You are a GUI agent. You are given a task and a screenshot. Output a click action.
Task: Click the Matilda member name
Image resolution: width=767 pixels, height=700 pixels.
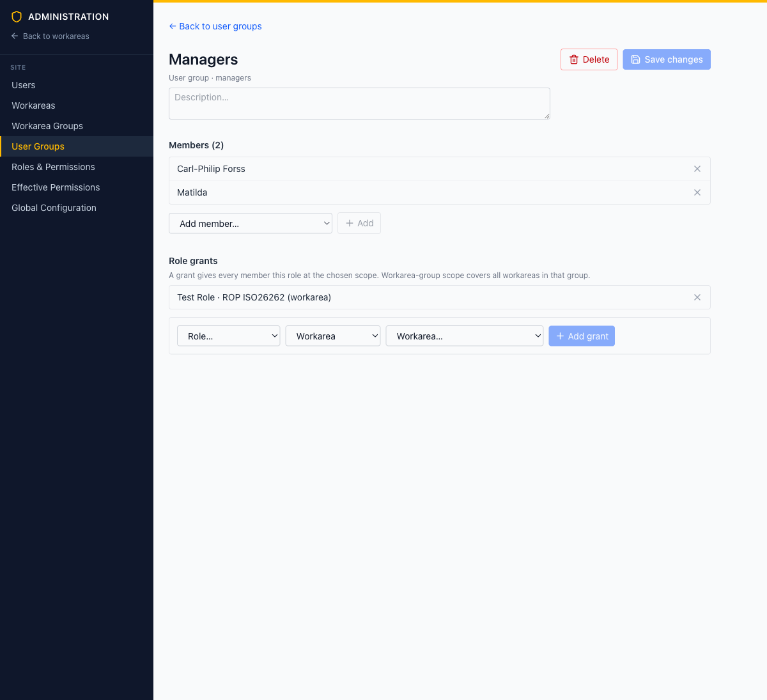pos(192,192)
